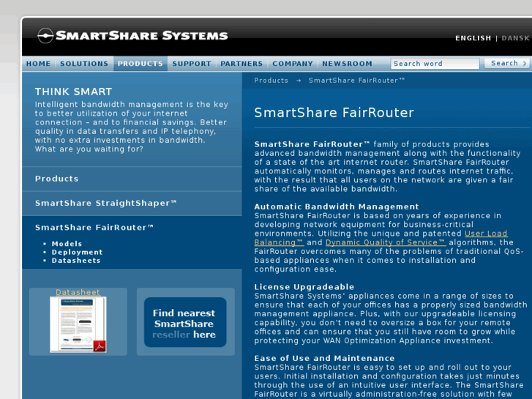Go to the Solutions menu
The width and height of the screenshot is (532, 399).
84,64
